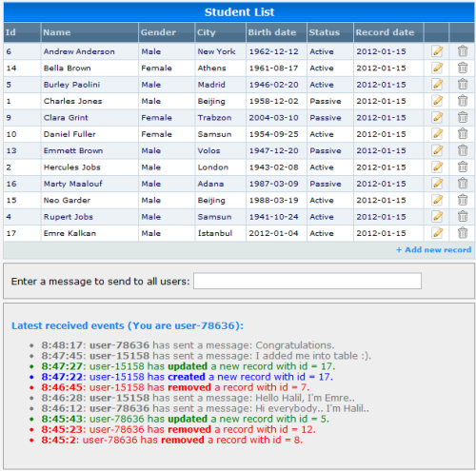Trash the Neo Garder record
476x471 pixels.
[463, 200]
